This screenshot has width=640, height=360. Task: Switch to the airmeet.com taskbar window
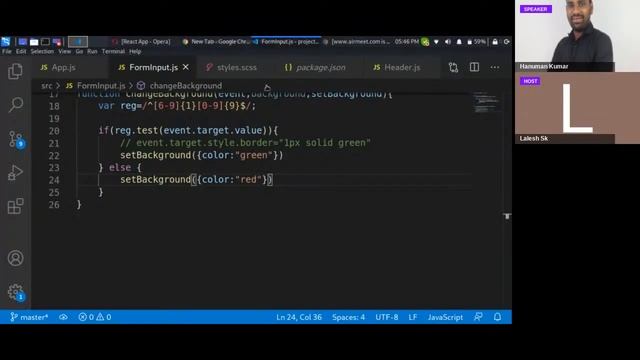pyautogui.click(x=358, y=42)
